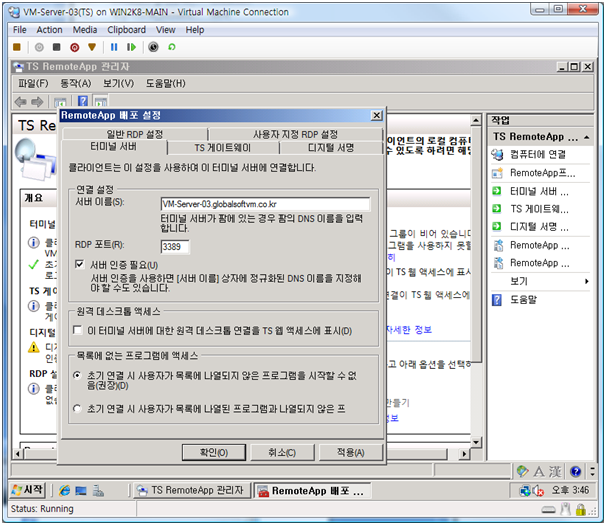
Task: Pause the virtual machine
Action: click(x=114, y=47)
